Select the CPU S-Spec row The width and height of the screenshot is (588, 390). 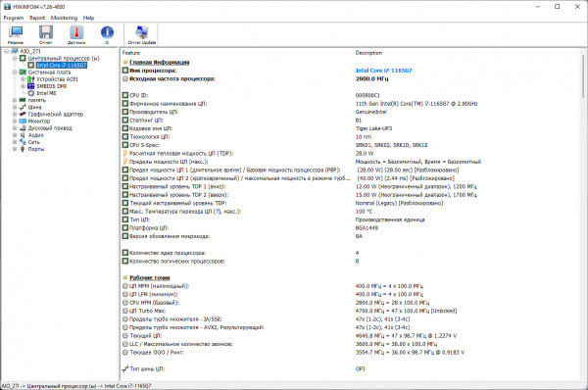(x=350, y=145)
